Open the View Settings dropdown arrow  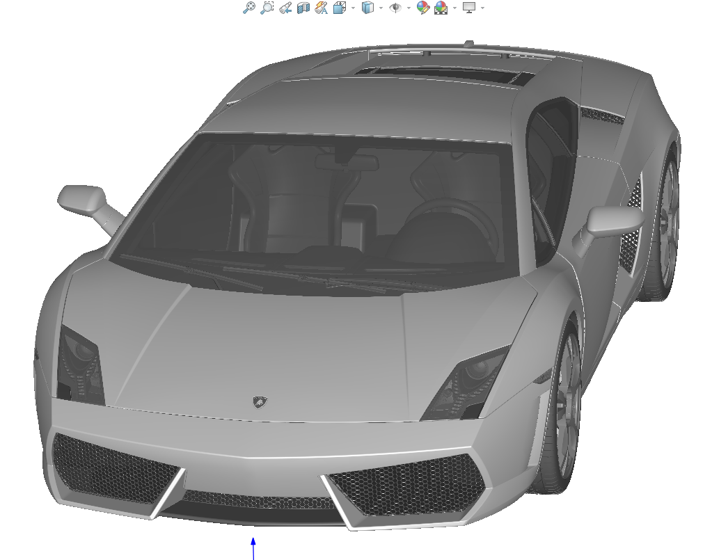point(483,8)
